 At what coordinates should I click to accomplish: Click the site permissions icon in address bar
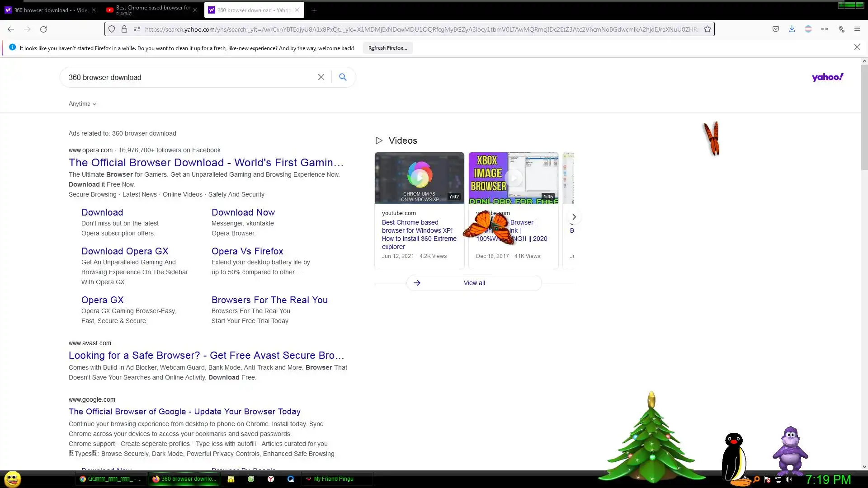click(137, 29)
